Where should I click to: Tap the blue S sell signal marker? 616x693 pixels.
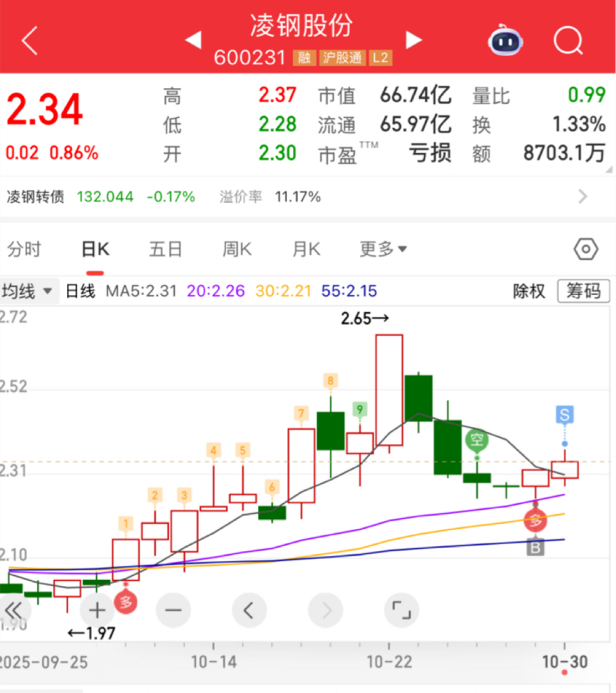pos(565,415)
